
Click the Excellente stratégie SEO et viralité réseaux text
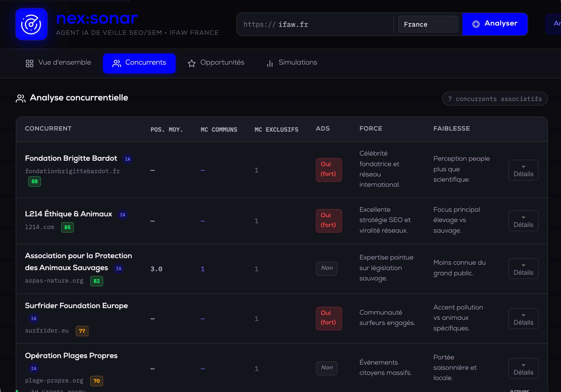pyautogui.click(x=385, y=220)
